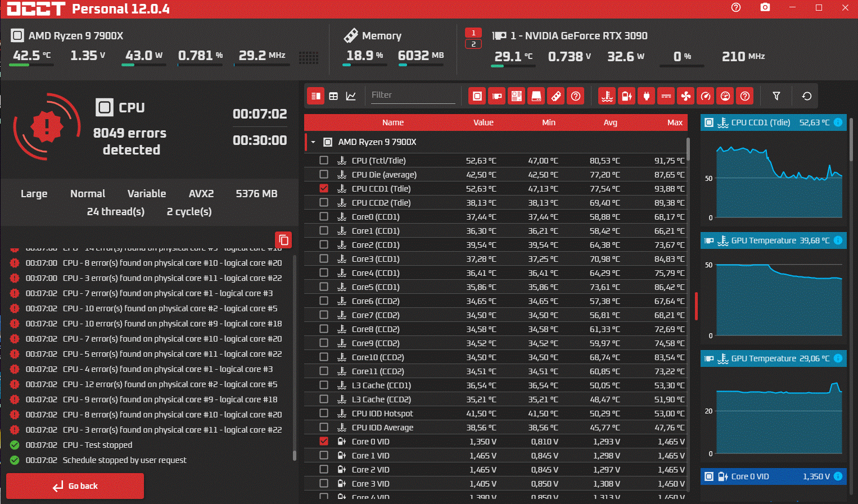858x504 pixels.
Task: Collapse the AMD Ryzen 9 7900X sensor group
Action: click(x=313, y=142)
